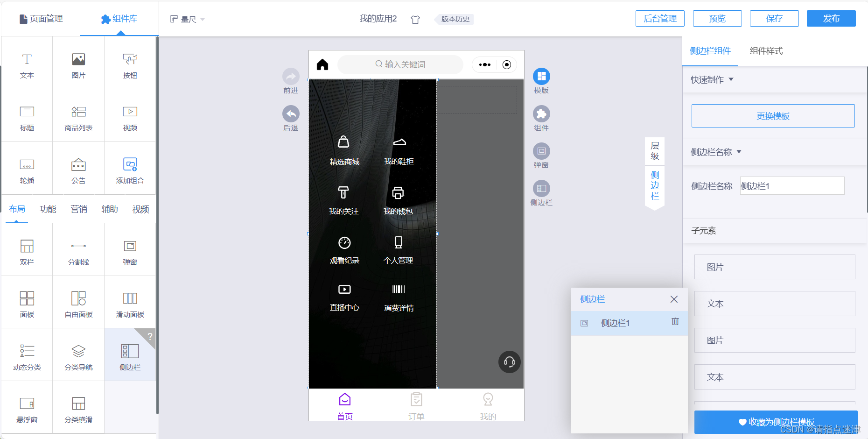Switch to the 页面管理 tab

(x=41, y=19)
